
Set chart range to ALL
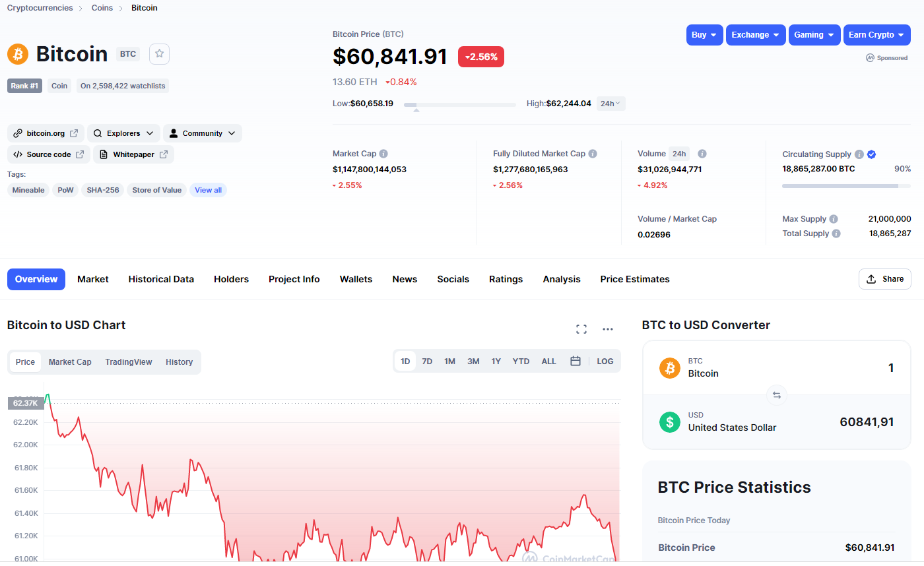[549, 362]
